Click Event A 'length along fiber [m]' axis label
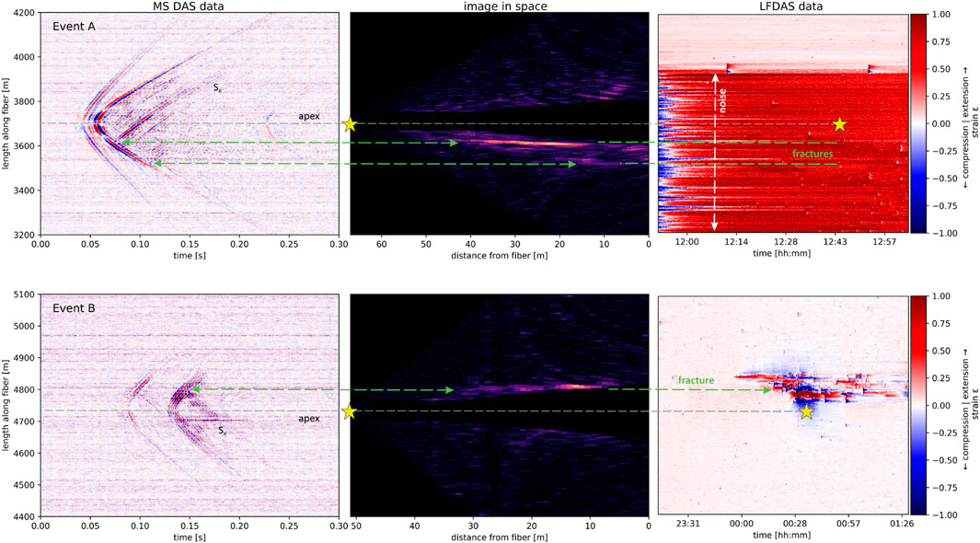 coord(6,123)
